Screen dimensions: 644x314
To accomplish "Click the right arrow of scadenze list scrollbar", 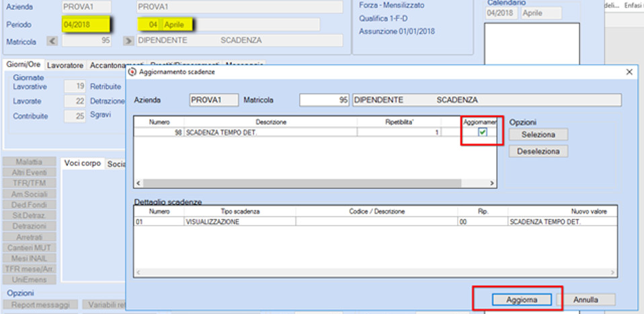I will pos(492,184).
